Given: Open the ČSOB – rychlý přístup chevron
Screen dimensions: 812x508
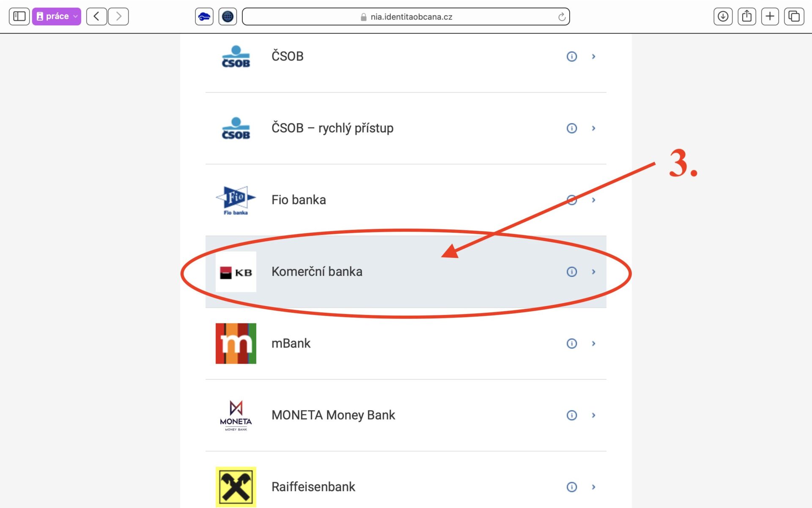Looking at the screenshot, I should coord(594,128).
